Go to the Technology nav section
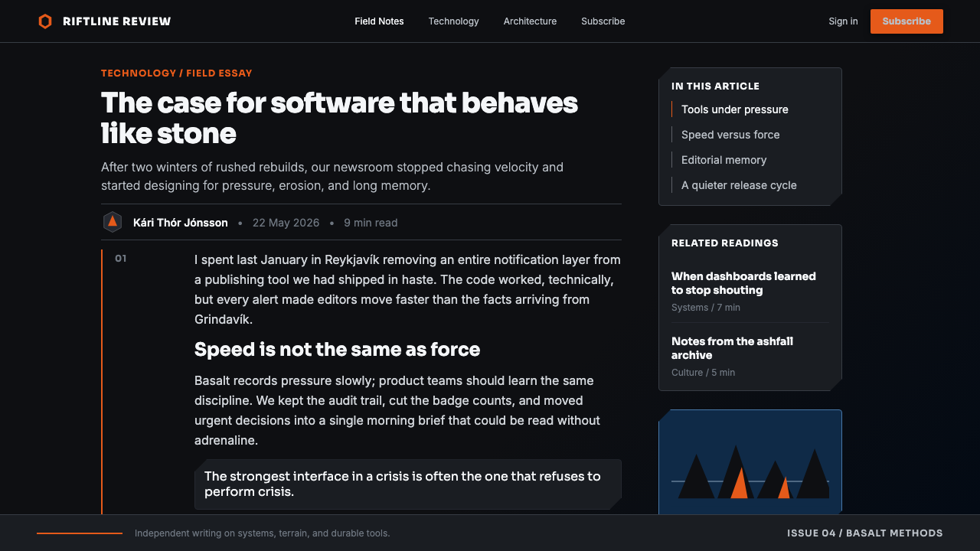Image resolution: width=980 pixels, height=551 pixels. (453, 21)
